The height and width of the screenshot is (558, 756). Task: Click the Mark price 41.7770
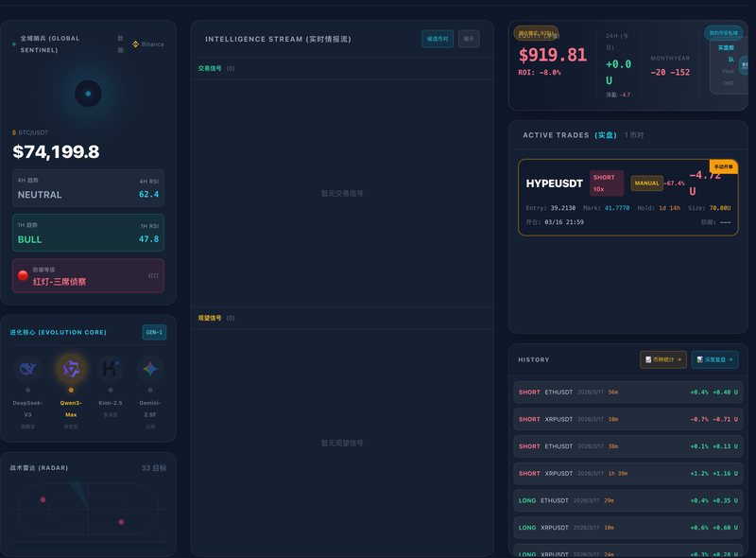tap(617, 208)
